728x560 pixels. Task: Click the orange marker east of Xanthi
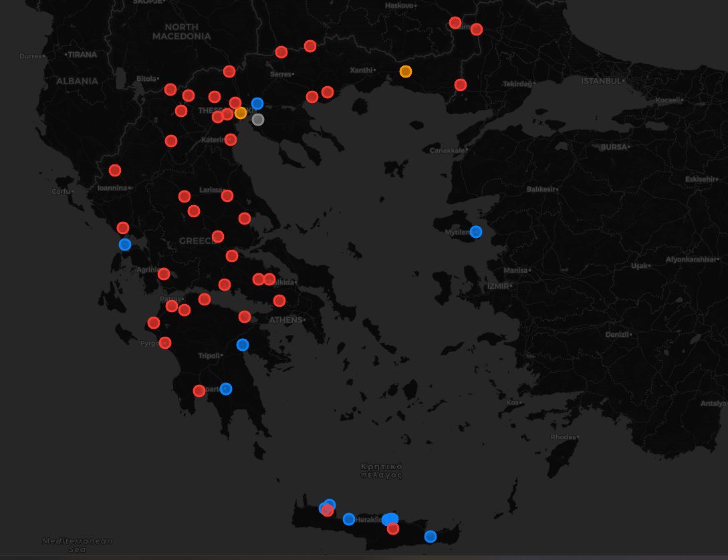406,72
